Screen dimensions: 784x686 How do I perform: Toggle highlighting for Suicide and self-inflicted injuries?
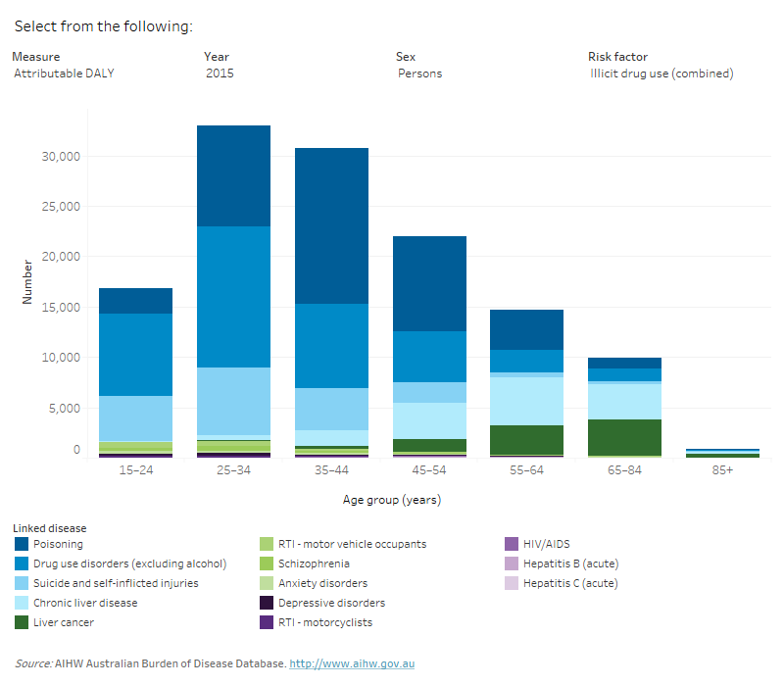point(20,583)
